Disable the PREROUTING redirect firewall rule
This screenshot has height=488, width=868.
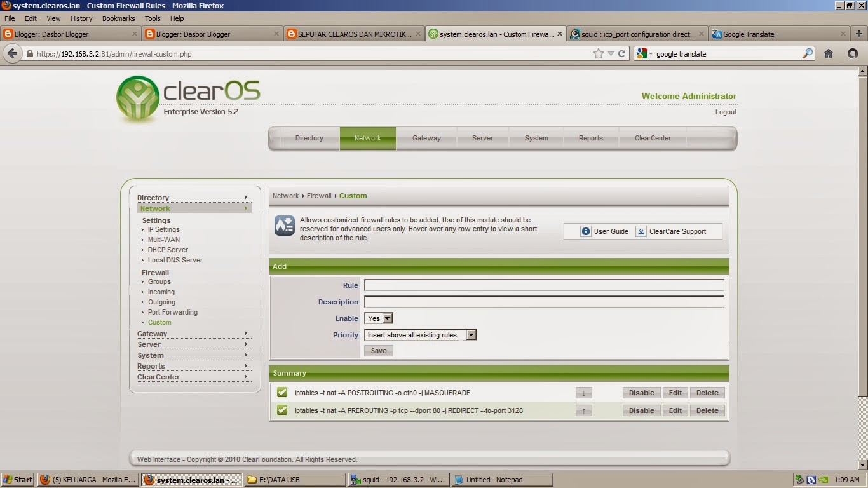click(x=641, y=410)
